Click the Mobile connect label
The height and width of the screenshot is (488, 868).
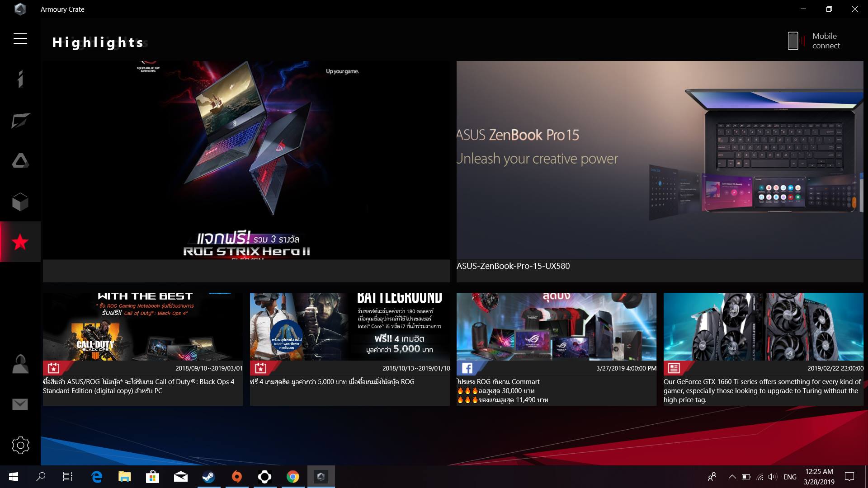(826, 41)
